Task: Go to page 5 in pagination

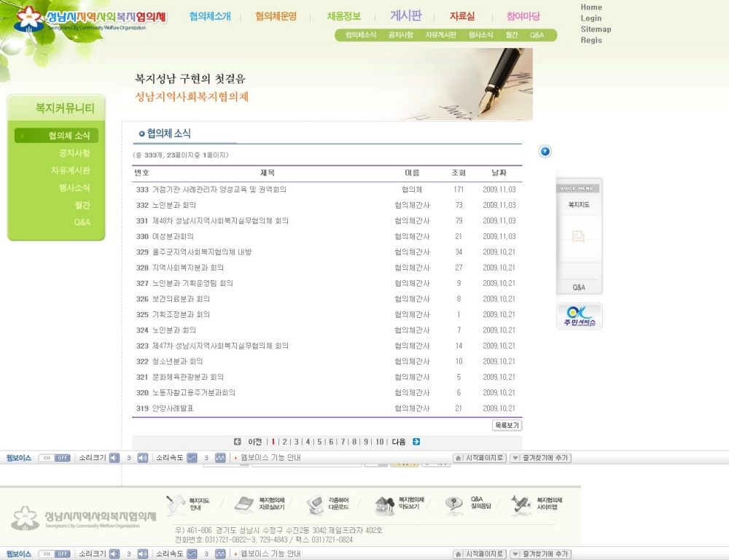Action: pos(319,442)
